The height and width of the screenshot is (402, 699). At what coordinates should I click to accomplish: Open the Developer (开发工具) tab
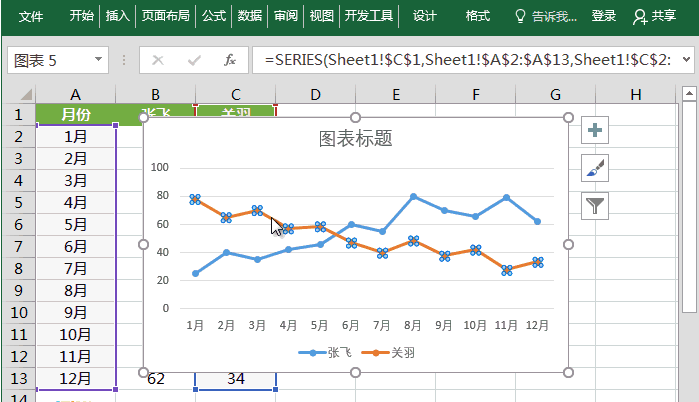click(x=369, y=16)
